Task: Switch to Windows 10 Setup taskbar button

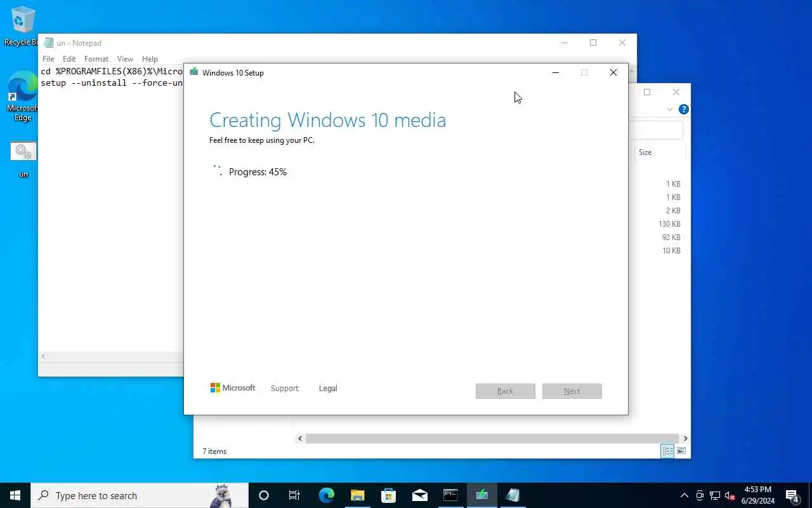Action: (x=481, y=495)
